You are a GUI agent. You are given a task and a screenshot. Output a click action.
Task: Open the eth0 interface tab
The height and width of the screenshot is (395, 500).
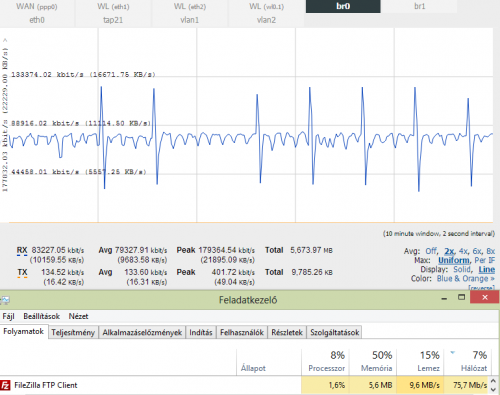[x=37, y=20]
